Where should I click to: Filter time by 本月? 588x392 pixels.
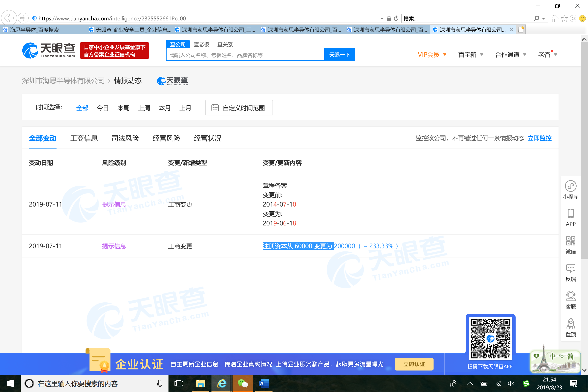pyautogui.click(x=165, y=108)
